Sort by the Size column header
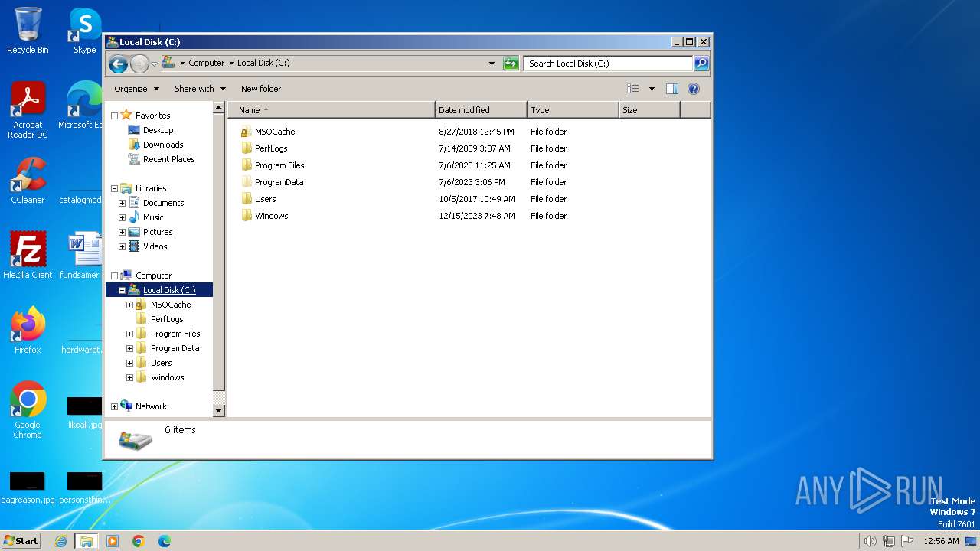Image resolution: width=980 pixels, height=551 pixels. pyautogui.click(x=649, y=110)
